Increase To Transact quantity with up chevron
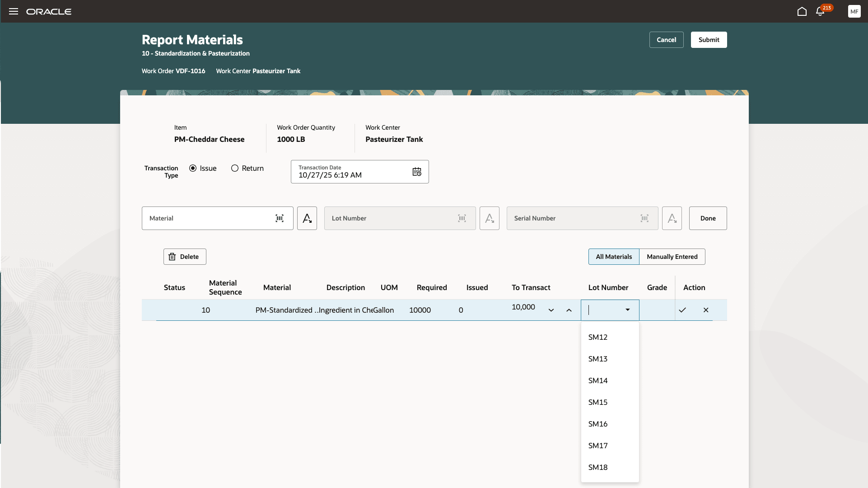This screenshot has height=488, width=868. (569, 310)
